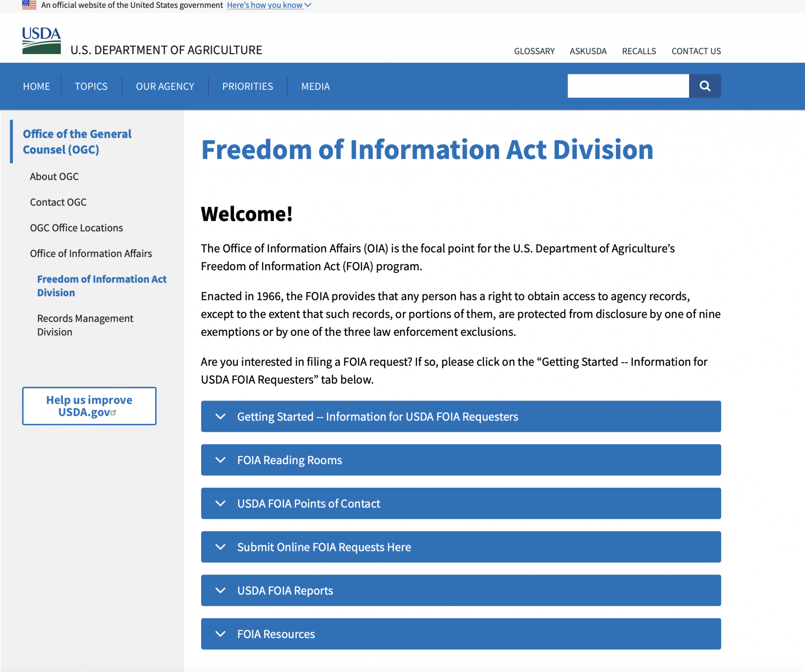Screen dimensions: 805x672
Task: Open Records Management Division link
Action: 85,325
